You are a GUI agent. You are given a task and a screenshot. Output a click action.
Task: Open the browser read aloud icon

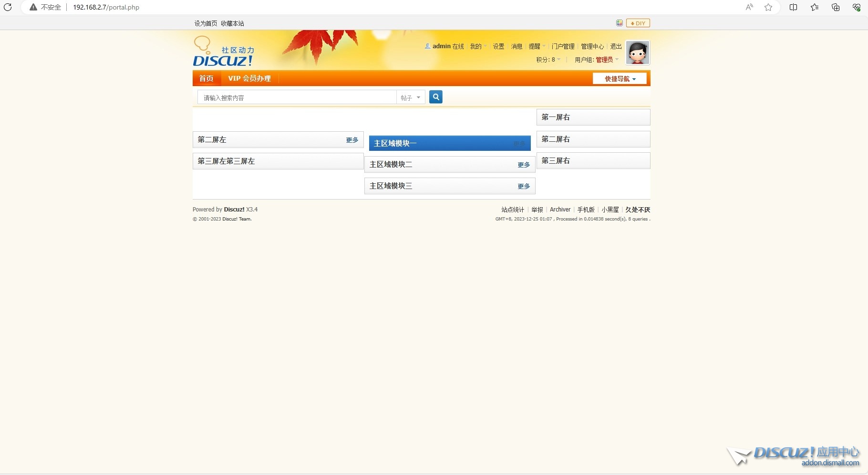749,7
